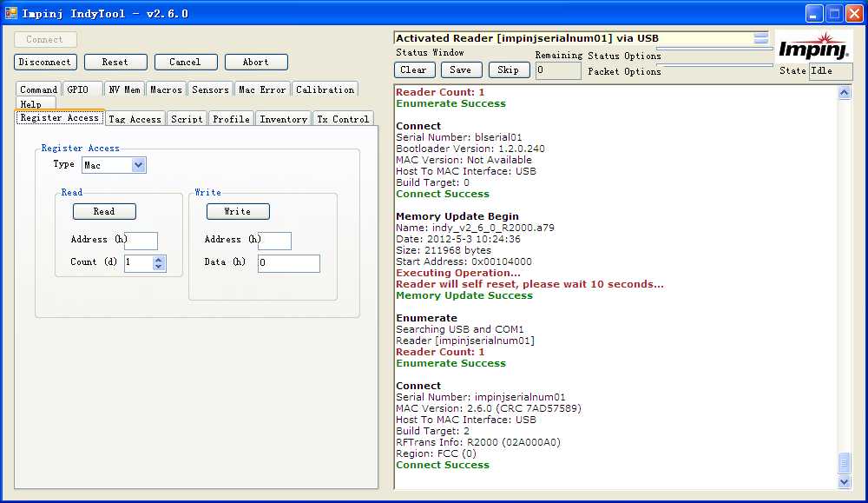This screenshot has height=503, width=868.
Task: Decrement the Count (d) spinner
Action: tap(159, 267)
